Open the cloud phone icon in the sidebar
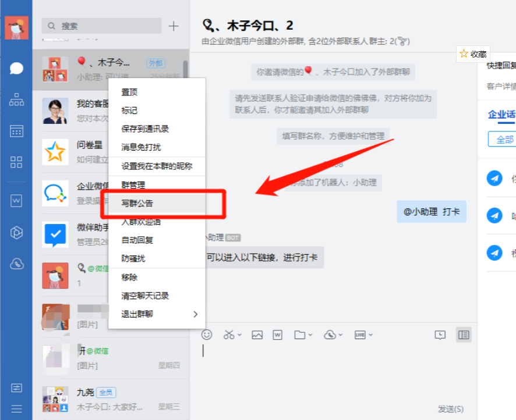516x420 pixels. click(16, 264)
